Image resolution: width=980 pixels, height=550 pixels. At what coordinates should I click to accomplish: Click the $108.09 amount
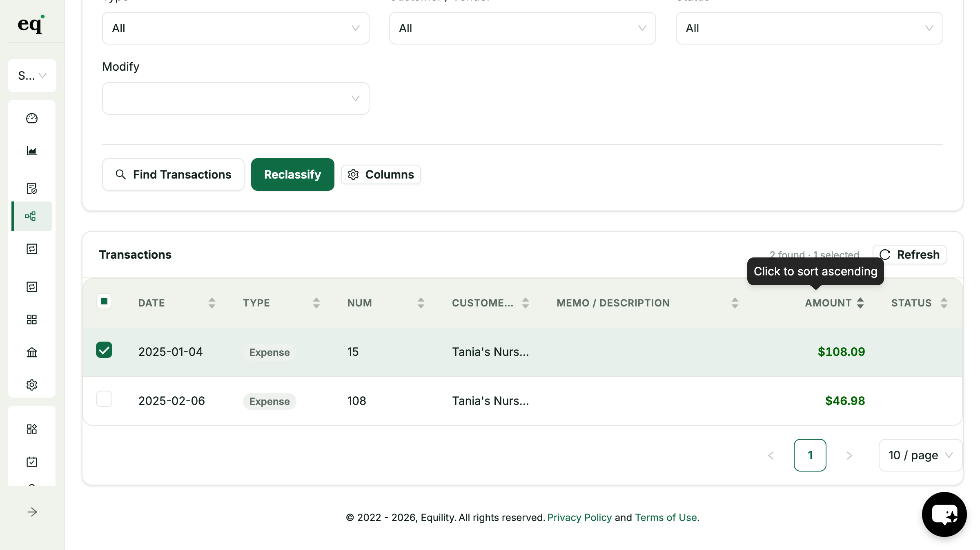tap(841, 352)
